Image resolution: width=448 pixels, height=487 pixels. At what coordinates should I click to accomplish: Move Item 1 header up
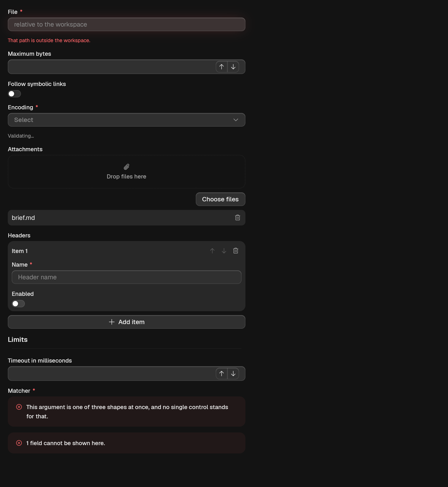[212, 251]
